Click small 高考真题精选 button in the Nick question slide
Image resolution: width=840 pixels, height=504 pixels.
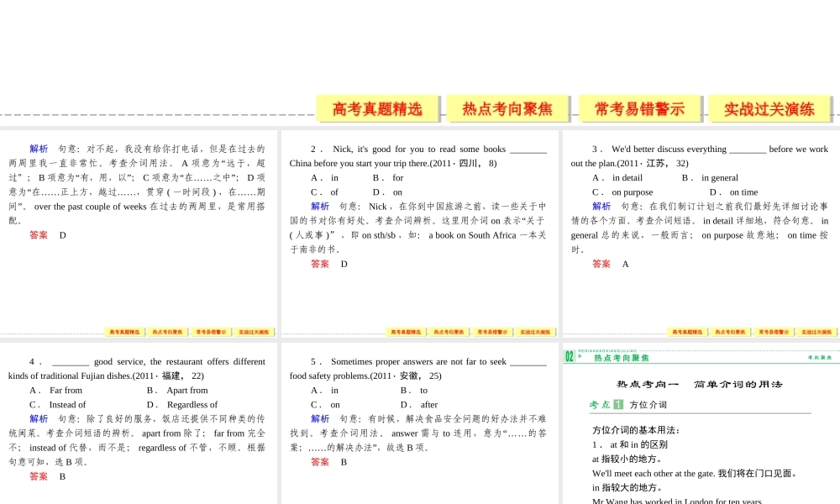[x=406, y=332]
